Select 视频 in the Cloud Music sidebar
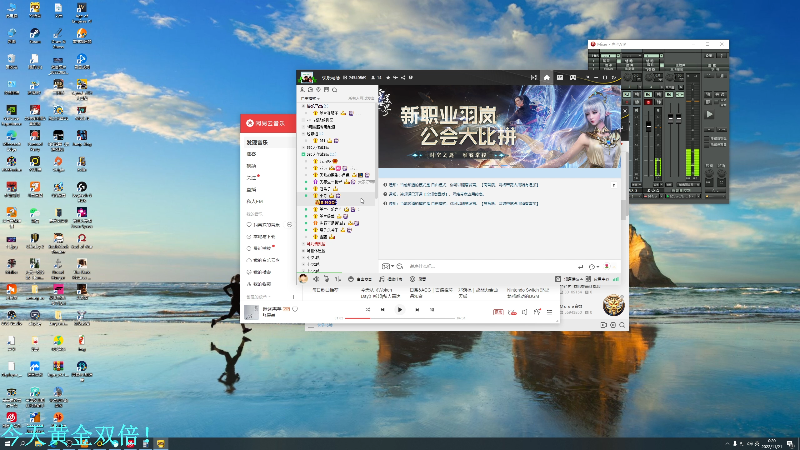Screen dimensions: 800x450 (x=252, y=166)
